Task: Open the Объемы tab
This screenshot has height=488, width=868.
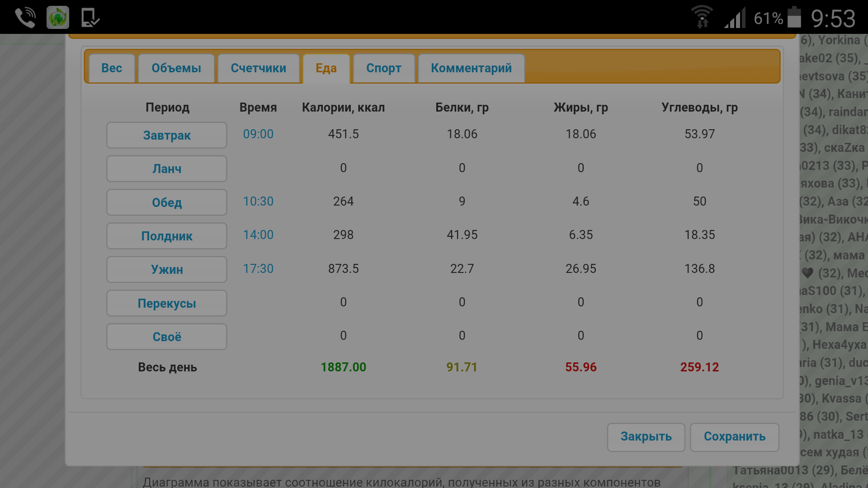Action: coord(176,68)
